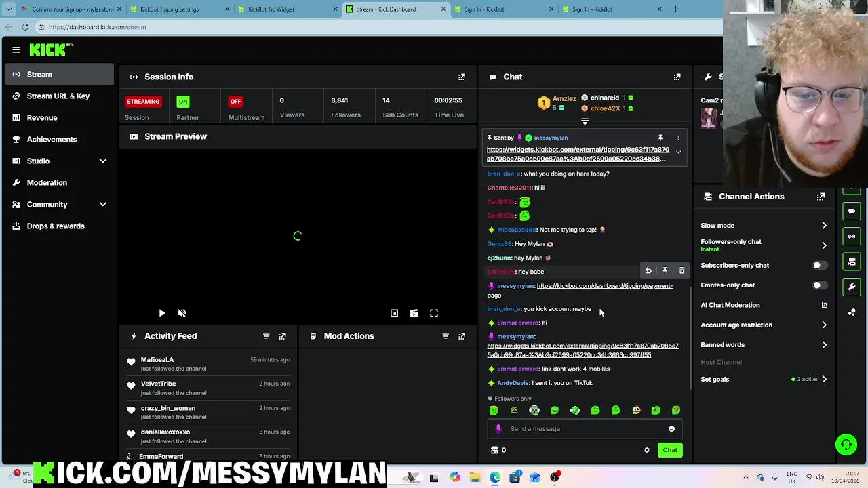Open Activity Feed filter options
Viewport: 868px width, 488px height.
pos(266,336)
